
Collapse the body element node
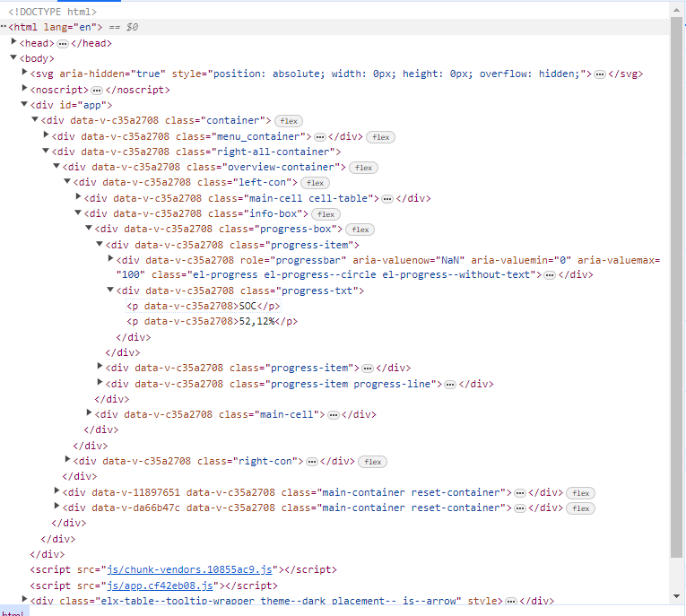pyautogui.click(x=13, y=57)
